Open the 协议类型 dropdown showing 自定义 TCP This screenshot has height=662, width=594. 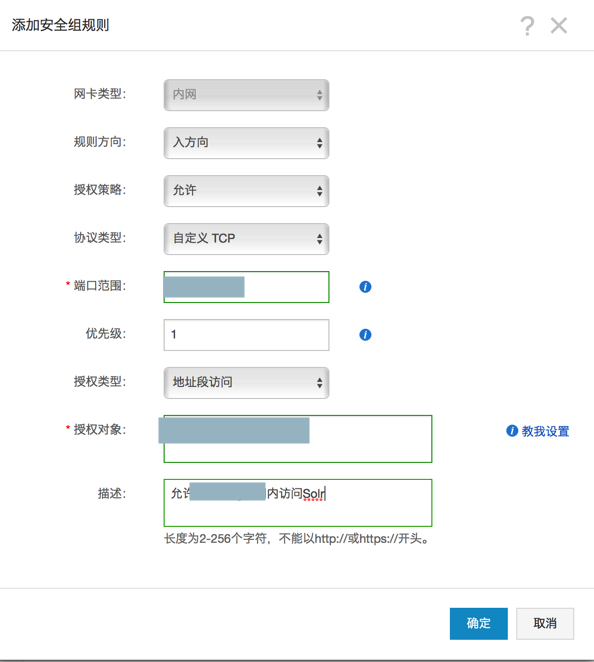[246, 239]
